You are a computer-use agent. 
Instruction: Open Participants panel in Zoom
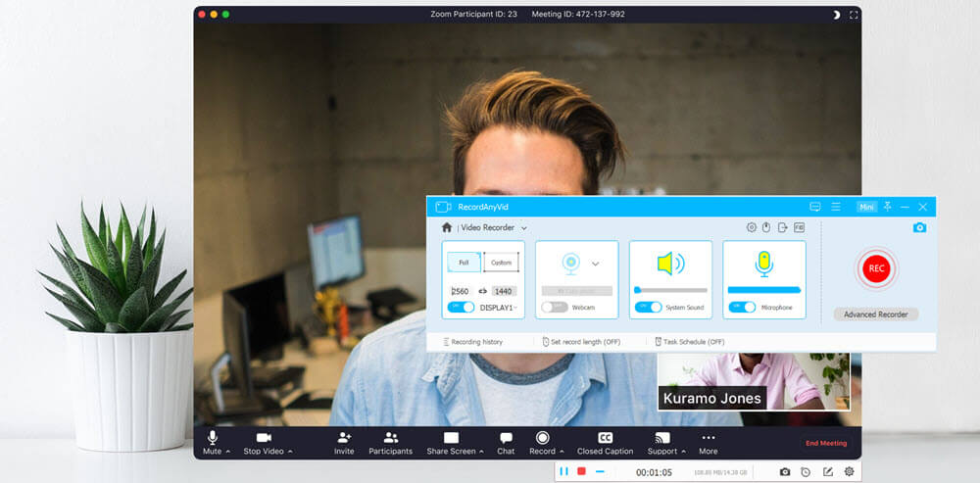point(391,443)
